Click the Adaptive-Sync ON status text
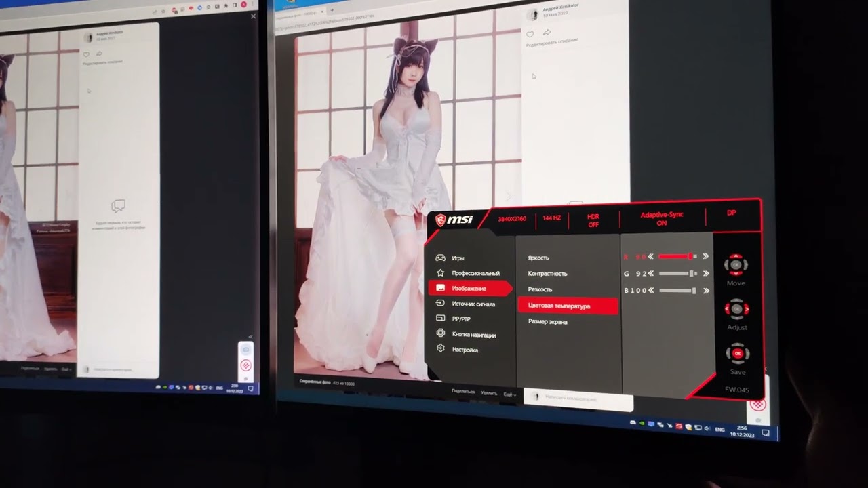Screen dimensions: 868x488 (x=662, y=219)
